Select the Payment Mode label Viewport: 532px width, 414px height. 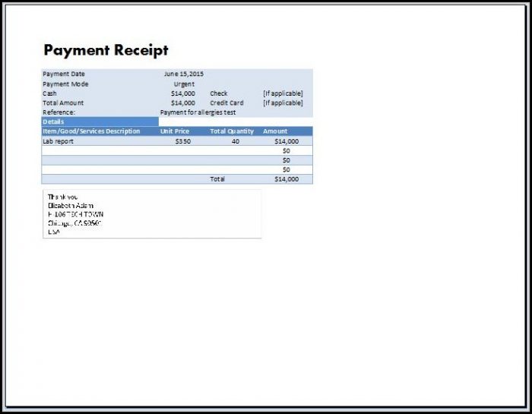tap(65, 84)
